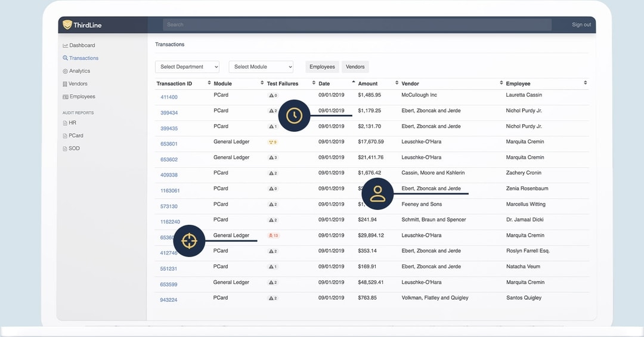Click yellow failure badge in row 653601
This screenshot has height=337, width=644.
(273, 142)
